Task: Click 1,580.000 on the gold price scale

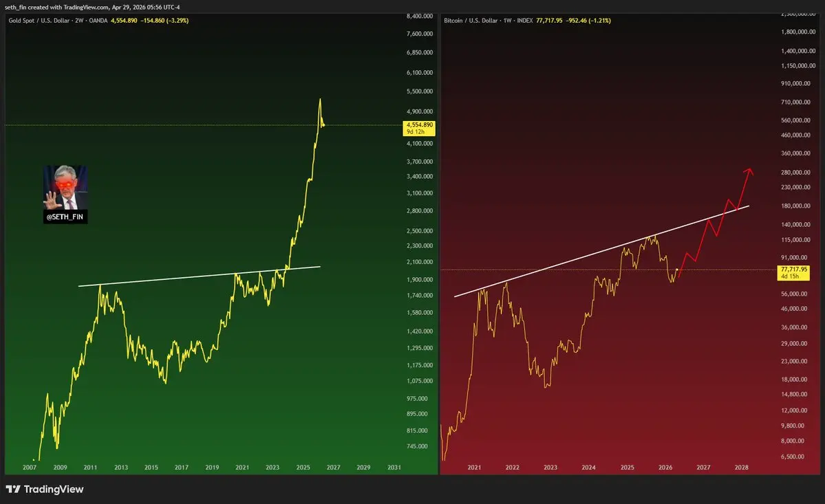Action: coord(419,313)
